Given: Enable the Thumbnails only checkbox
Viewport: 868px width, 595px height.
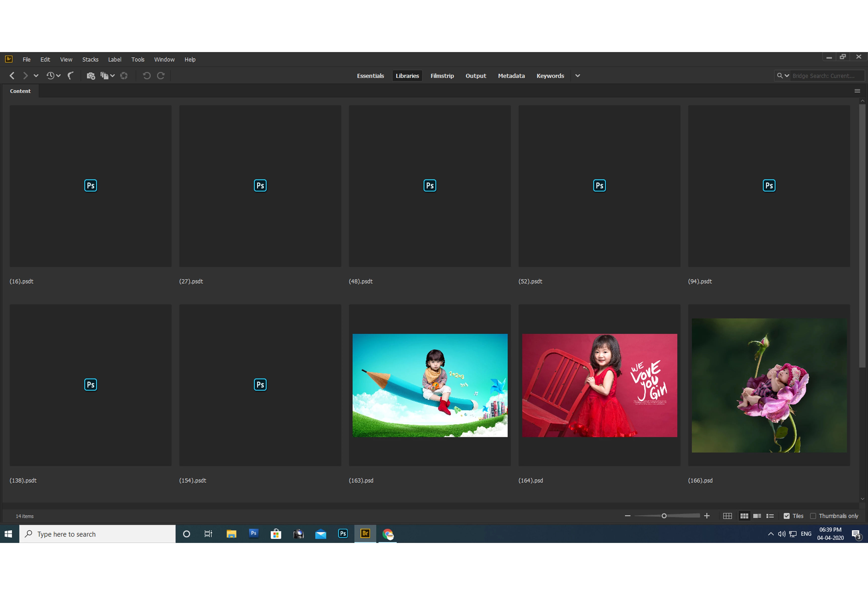Looking at the screenshot, I should (813, 516).
